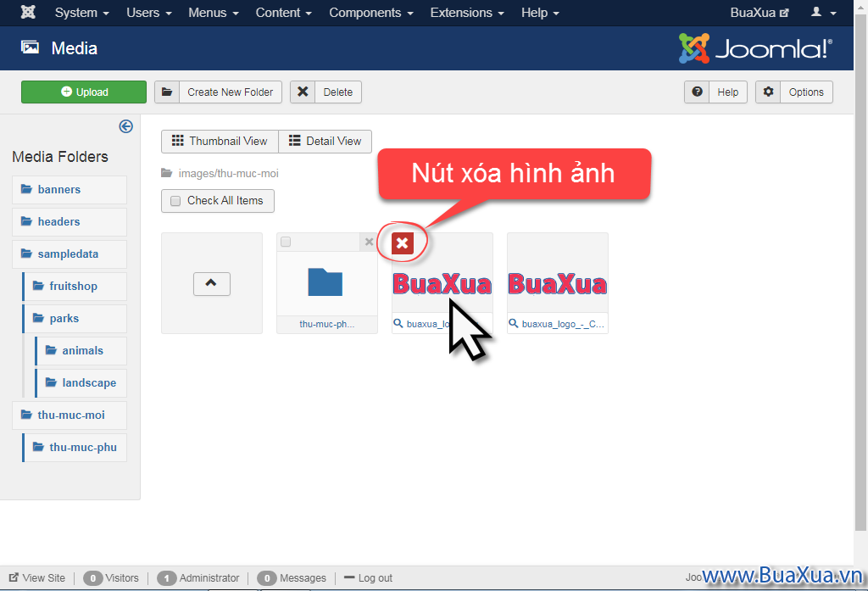Open the BuaXua site link
This screenshot has height=591, width=868.
tap(759, 13)
